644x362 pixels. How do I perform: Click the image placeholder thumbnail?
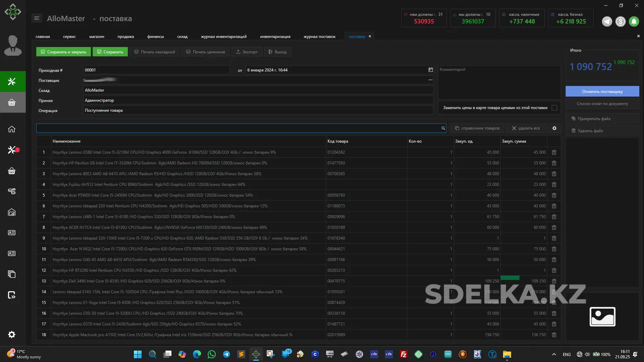tap(602, 317)
